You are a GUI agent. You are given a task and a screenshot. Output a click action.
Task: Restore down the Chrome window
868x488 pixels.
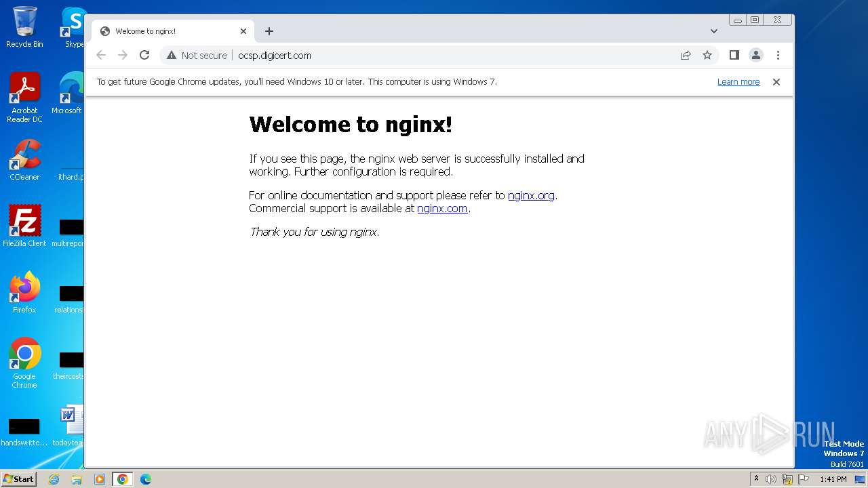[x=755, y=20]
